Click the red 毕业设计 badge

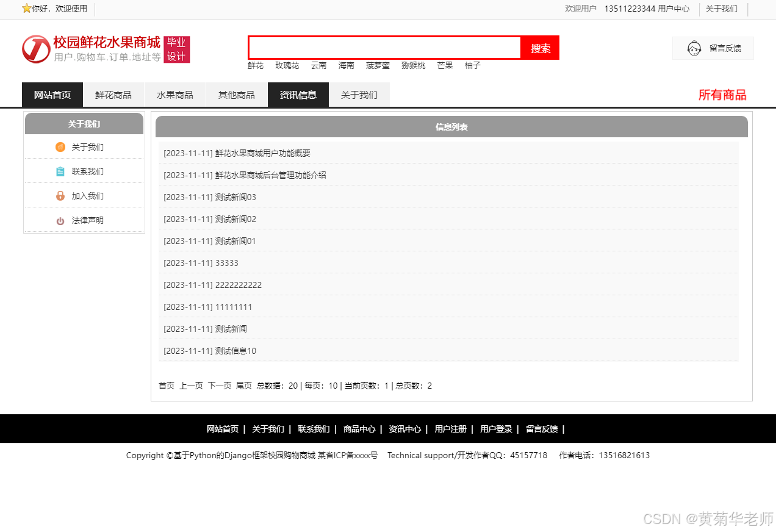pyautogui.click(x=177, y=49)
